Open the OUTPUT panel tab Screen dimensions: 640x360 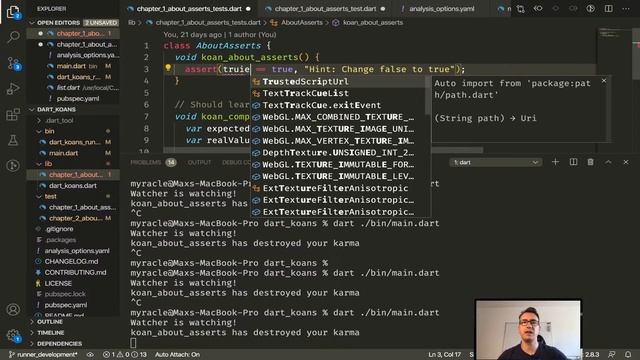tap(199, 162)
